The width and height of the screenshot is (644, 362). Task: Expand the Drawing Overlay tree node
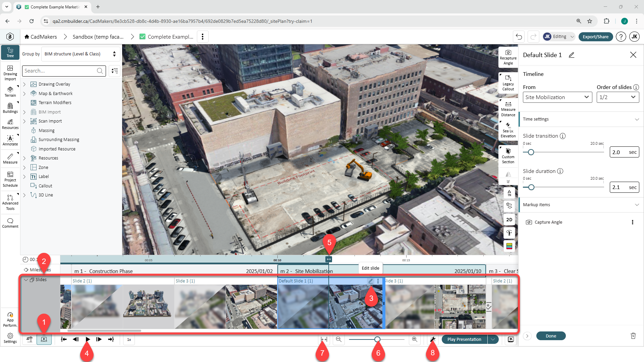point(24,84)
